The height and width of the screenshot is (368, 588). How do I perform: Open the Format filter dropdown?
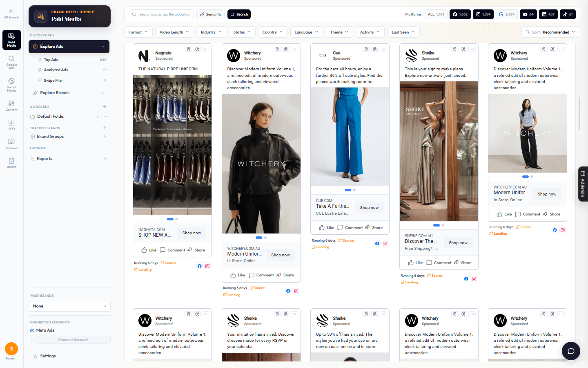(138, 32)
